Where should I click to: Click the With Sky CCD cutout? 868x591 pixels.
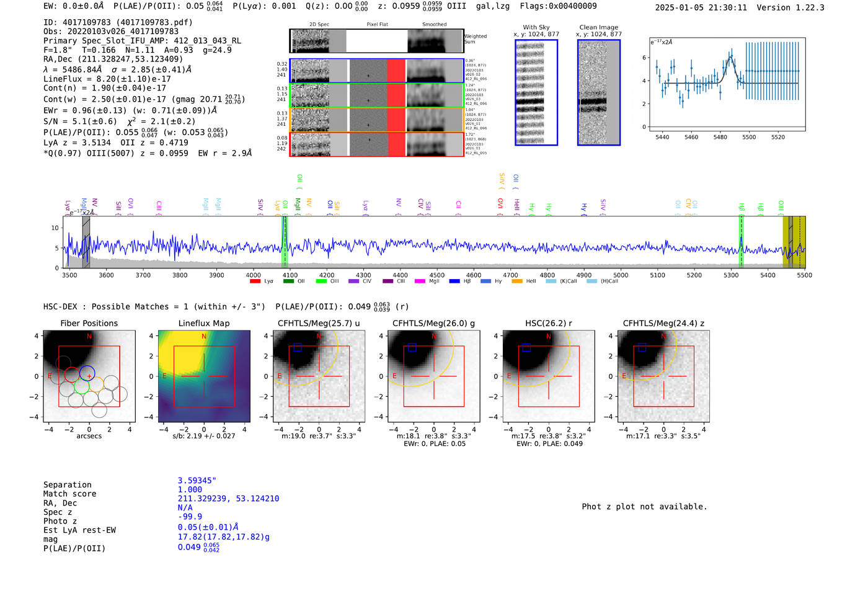536,92
